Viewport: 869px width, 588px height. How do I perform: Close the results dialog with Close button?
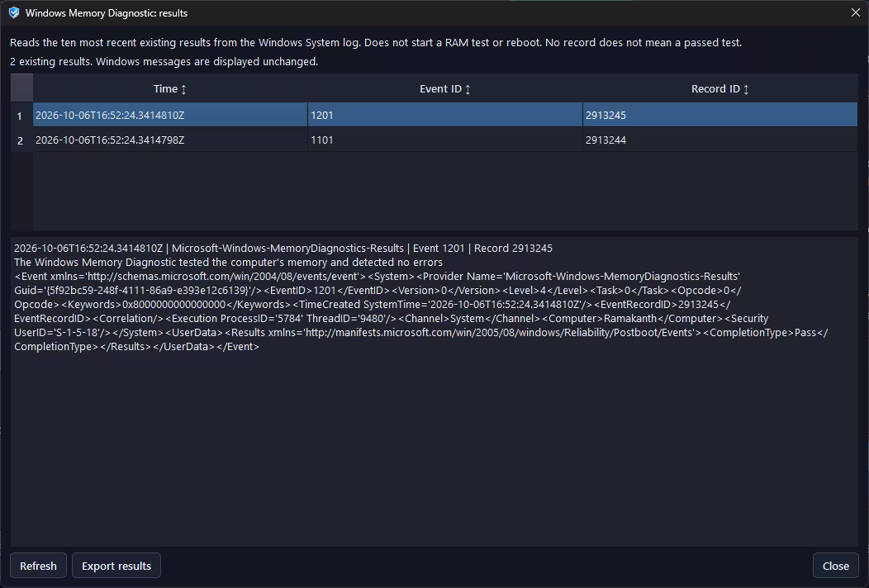pyautogui.click(x=835, y=565)
